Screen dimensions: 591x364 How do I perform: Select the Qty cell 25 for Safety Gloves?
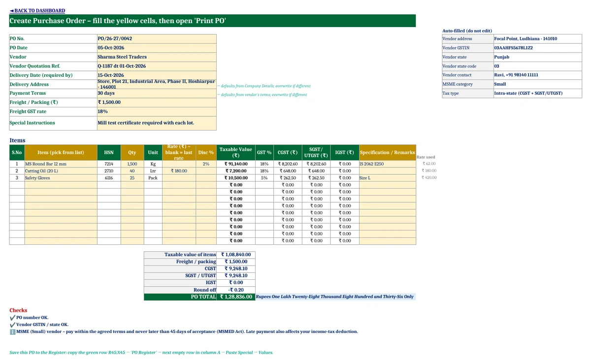[132, 178]
